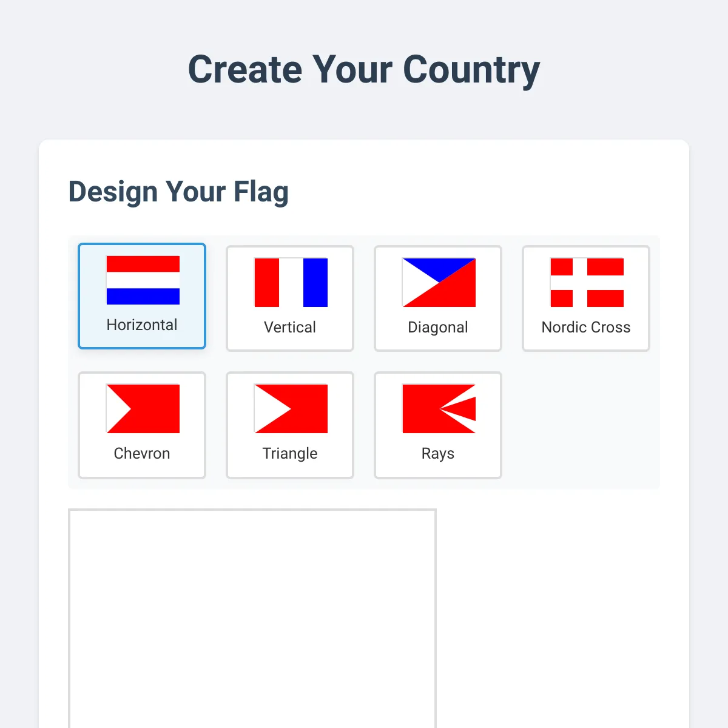Select the Nordic Cross flag icon
Screen dimensions: 728x728
click(587, 283)
